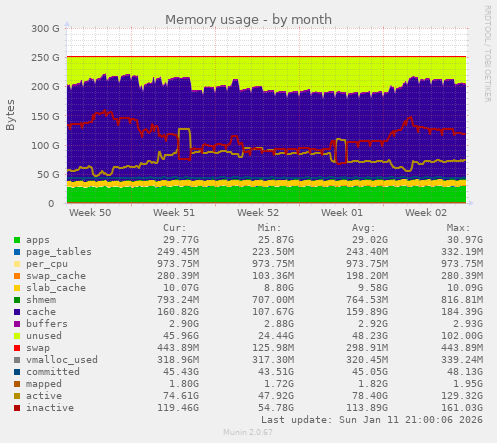Click the slab_cache avg value 9.58G
The width and height of the screenshot is (497, 443).
pos(373,288)
